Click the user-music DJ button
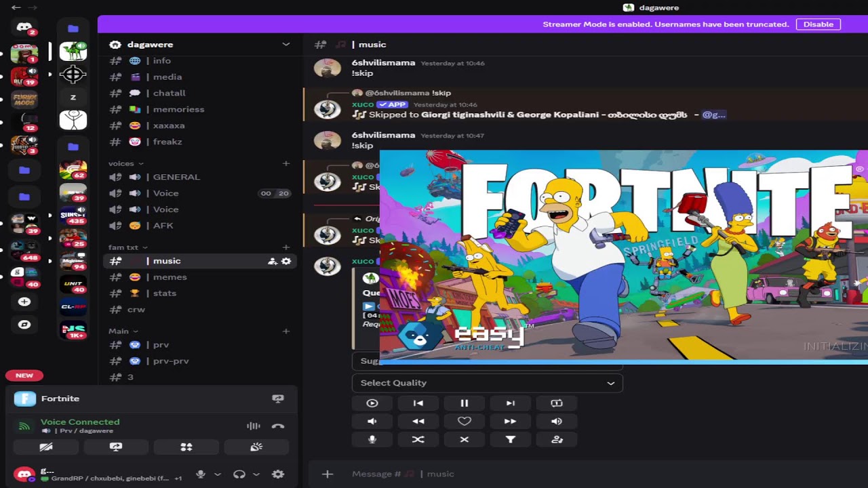 point(557,440)
